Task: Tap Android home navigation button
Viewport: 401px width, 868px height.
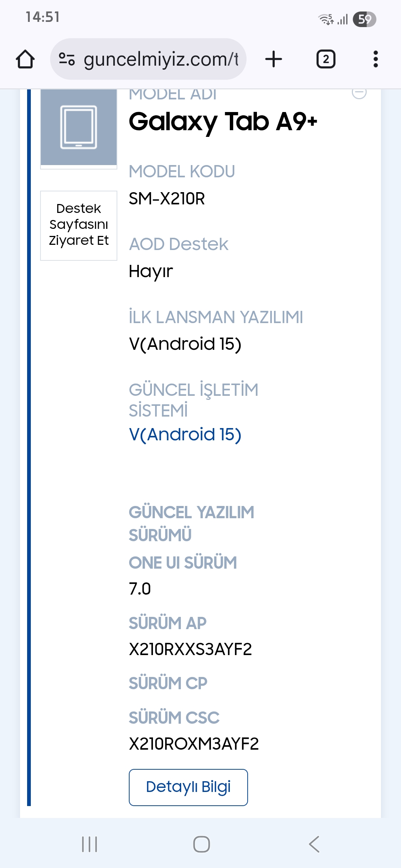Action: [202, 844]
